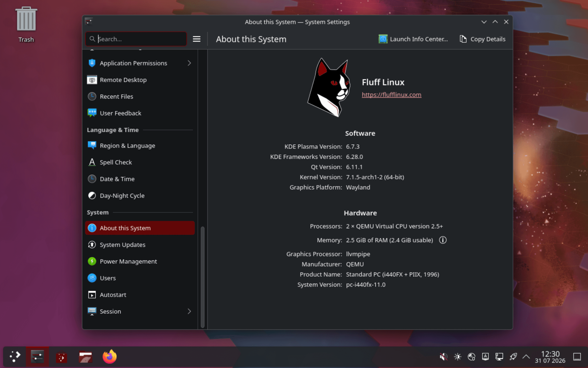Image resolution: width=588 pixels, height=368 pixels.
Task: Click the '7.1.5-arch1-2 (64-bit)' kernel value
Action: [375, 177]
